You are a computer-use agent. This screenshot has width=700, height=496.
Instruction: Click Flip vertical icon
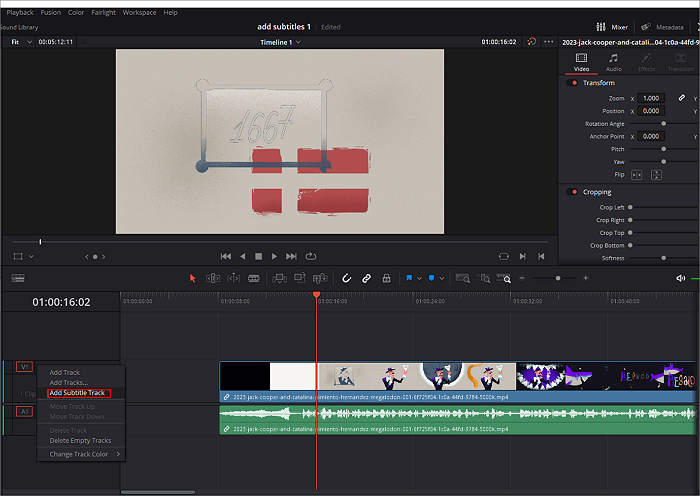656,175
